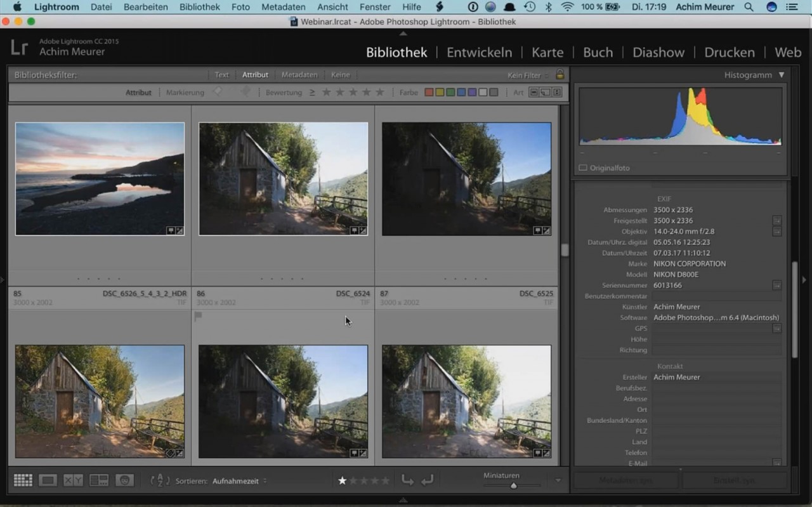
Task: Select the Loupe view icon
Action: point(48,480)
